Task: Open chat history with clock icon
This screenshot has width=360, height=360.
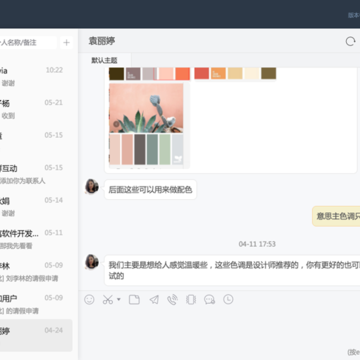Action: 228,299
